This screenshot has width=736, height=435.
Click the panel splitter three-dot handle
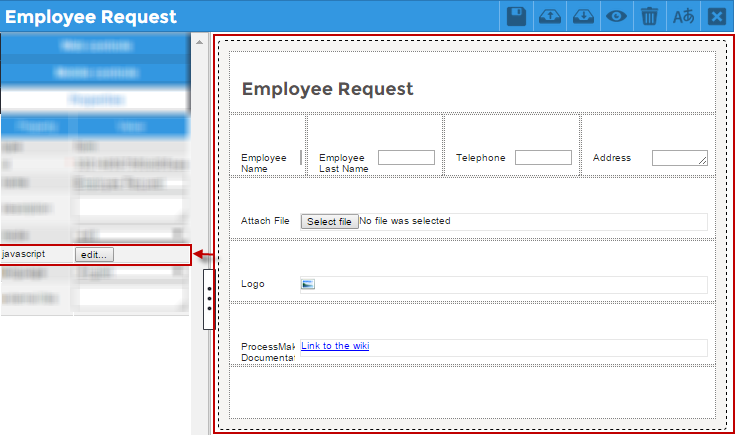[208, 299]
